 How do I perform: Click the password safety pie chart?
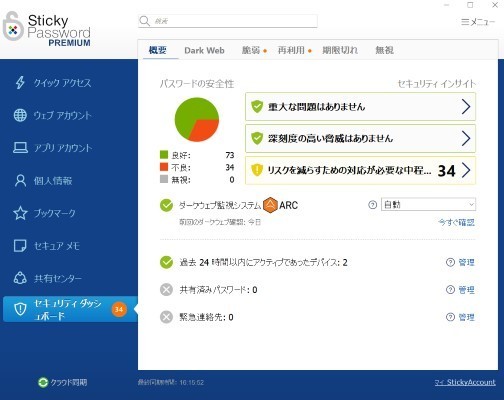[197, 119]
